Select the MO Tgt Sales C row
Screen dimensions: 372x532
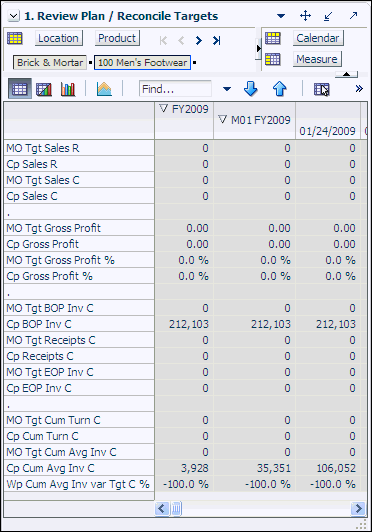pos(79,180)
